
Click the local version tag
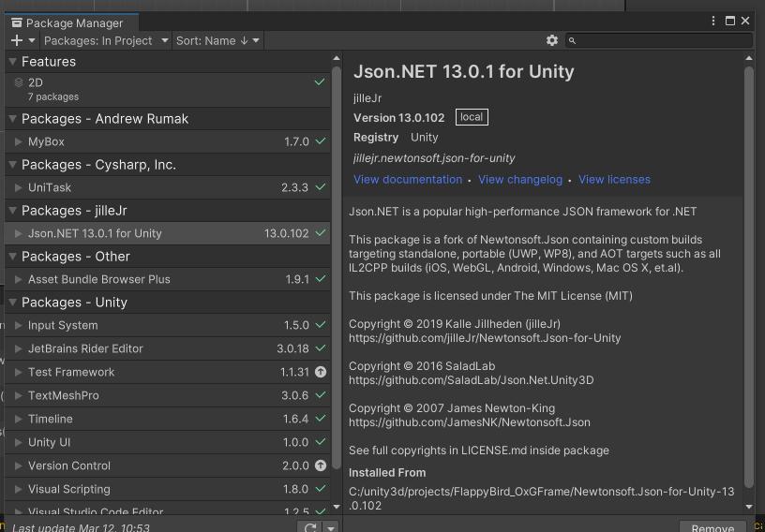coord(472,117)
